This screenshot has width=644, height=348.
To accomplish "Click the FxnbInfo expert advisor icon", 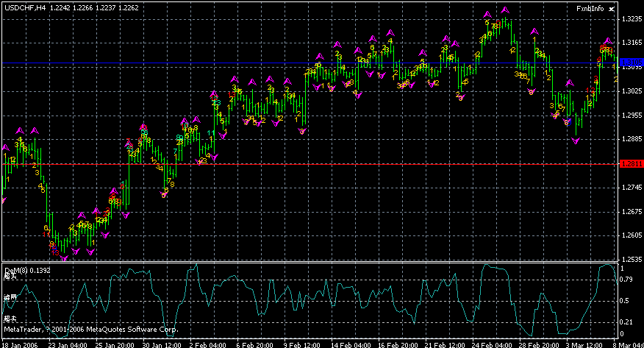I will click(610, 7).
